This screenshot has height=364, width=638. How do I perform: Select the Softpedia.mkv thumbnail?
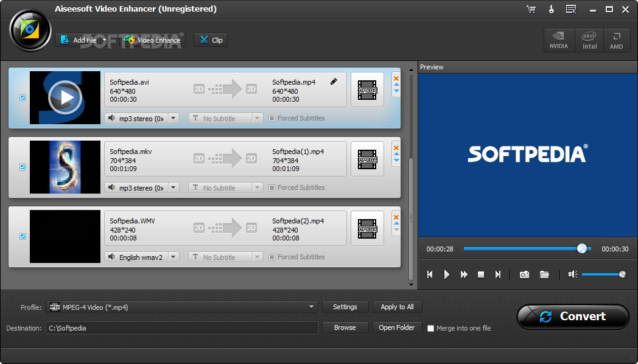coord(65,167)
